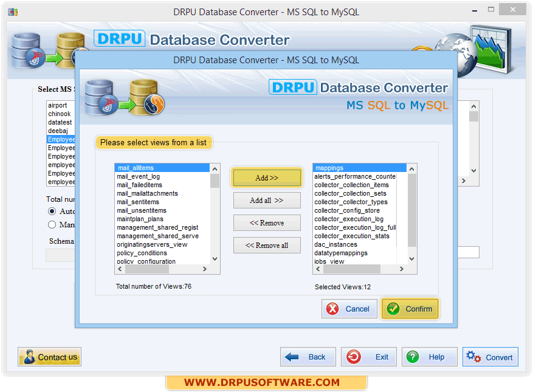
Task: Select maintplan_plans view
Action: [162, 219]
